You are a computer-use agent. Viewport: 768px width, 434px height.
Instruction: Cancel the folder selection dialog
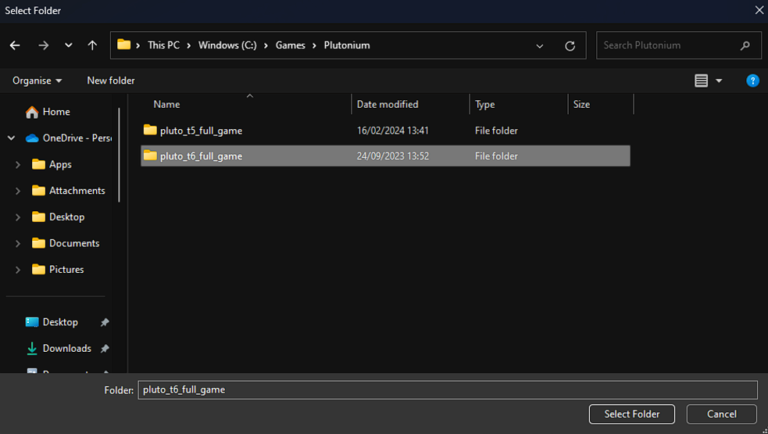[x=721, y=414]
